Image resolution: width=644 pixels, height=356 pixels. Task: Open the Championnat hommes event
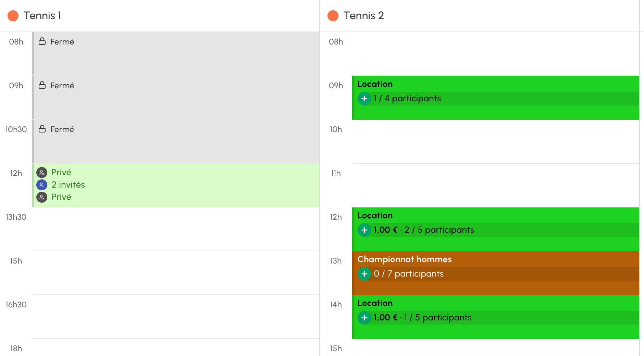click(496, 273)
